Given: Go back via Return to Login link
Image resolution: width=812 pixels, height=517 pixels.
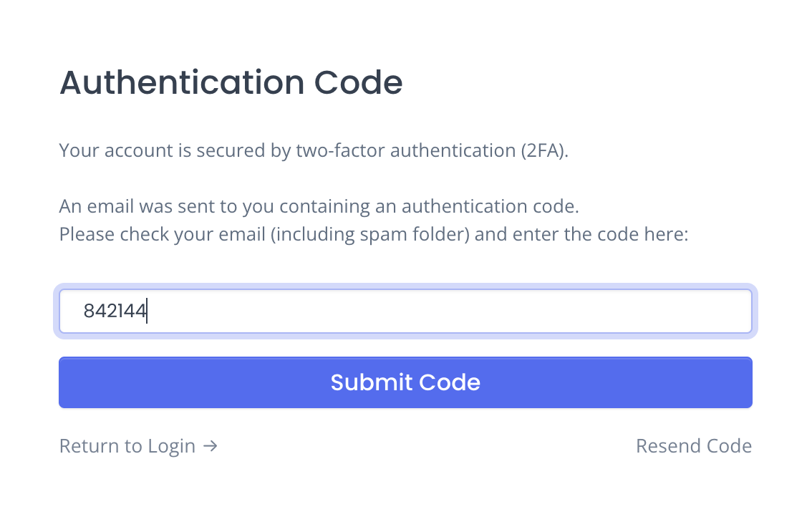Looking at the screenshot, I should click(138, 446).
